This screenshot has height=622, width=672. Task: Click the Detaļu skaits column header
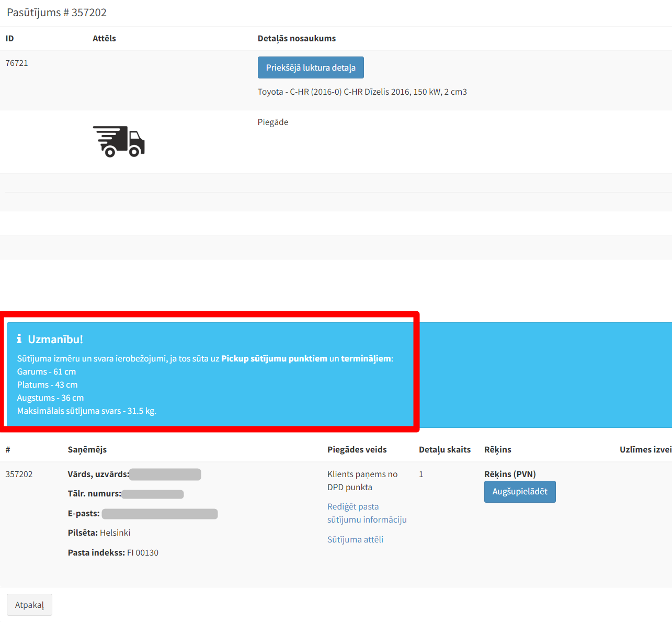[x=445, y=449]
